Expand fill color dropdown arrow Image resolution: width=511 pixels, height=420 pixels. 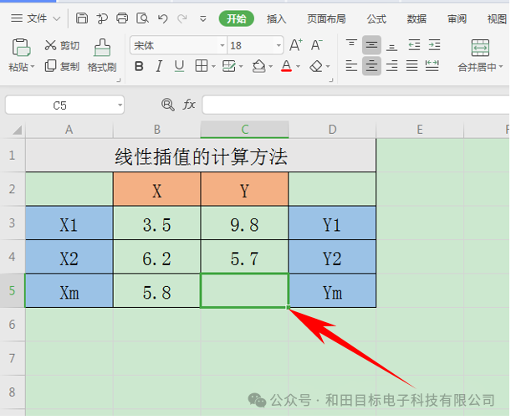(271, 67)
